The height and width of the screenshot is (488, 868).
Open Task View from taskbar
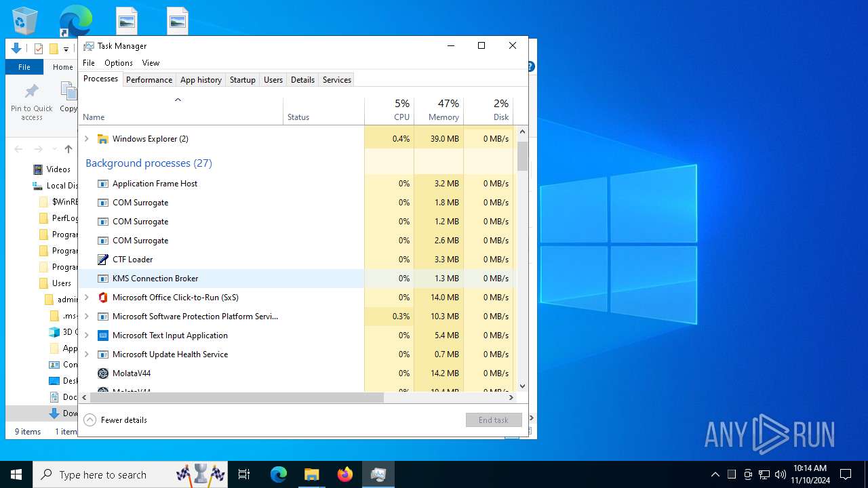pyautogui.click(x=244, y=474)
